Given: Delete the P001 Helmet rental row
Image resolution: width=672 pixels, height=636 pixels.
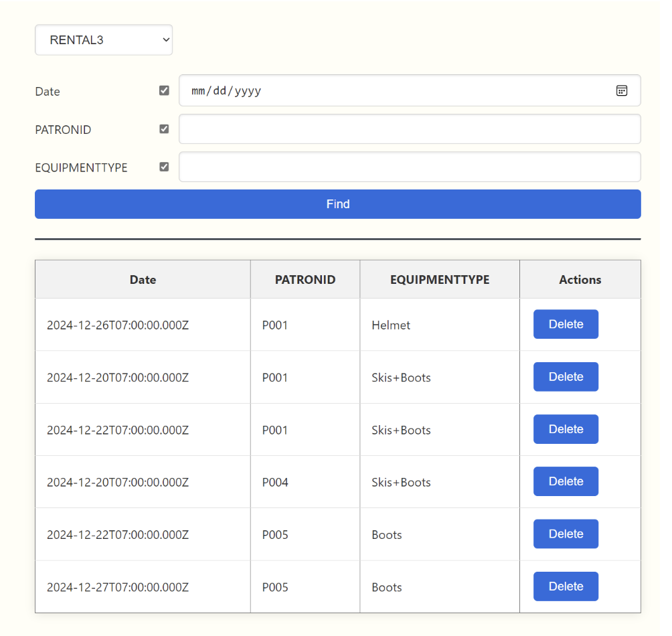Looking at the screenshot, I should coord(566,324).
